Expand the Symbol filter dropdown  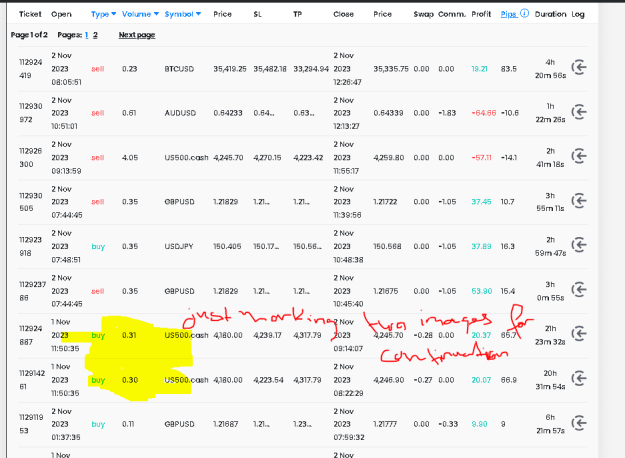199,14
